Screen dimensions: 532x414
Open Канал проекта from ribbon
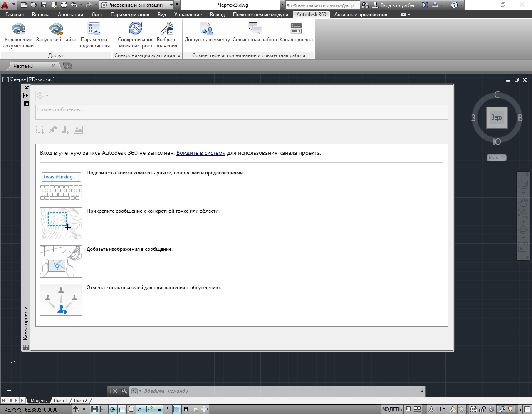(x=296, y=32)
